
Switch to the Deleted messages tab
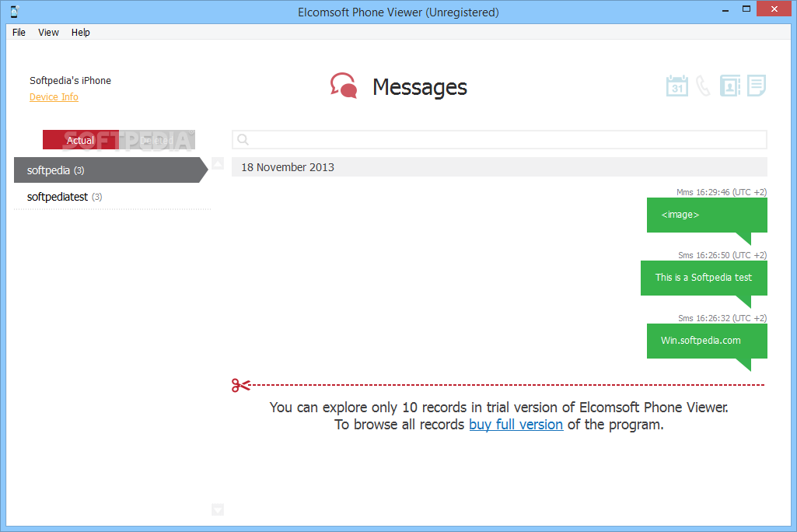click(x=156, y=140)
